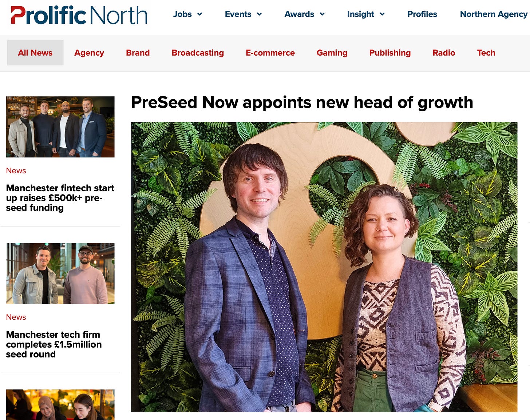Open the Profiles menu item
This screenshot has height=420, width=530.
pos(422,14)
